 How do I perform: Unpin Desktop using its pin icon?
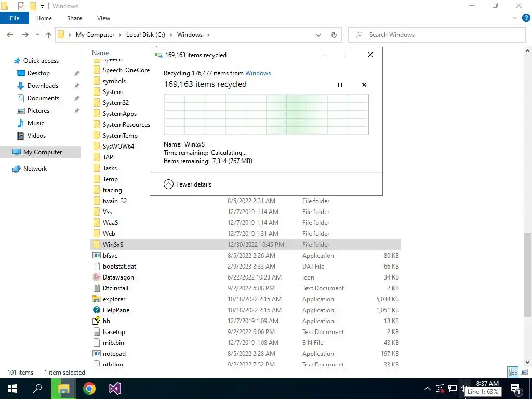coord(77,73)
